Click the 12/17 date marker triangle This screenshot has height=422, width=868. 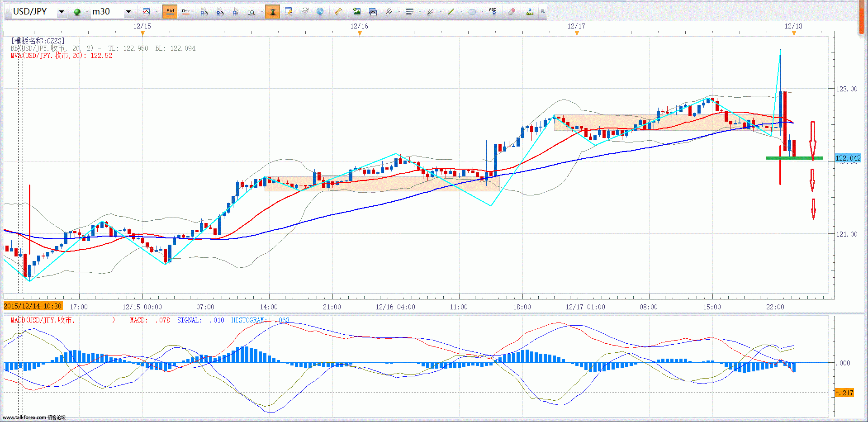577,33
